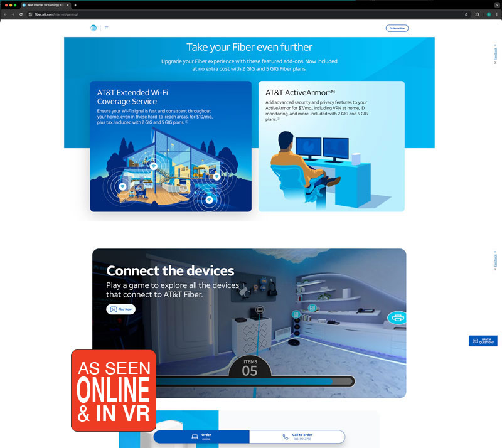Open the browser extensions puzzle icon

coord(478,14)
